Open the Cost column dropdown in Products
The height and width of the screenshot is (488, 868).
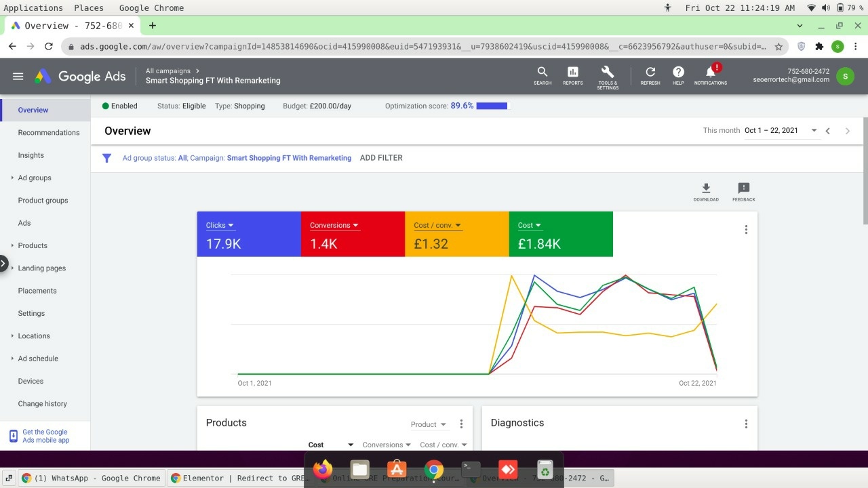click(331, 445)
